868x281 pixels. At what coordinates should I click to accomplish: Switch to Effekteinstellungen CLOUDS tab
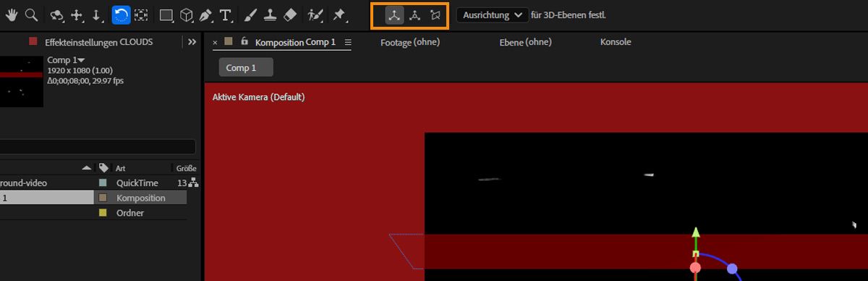click(x=98, y=42)
